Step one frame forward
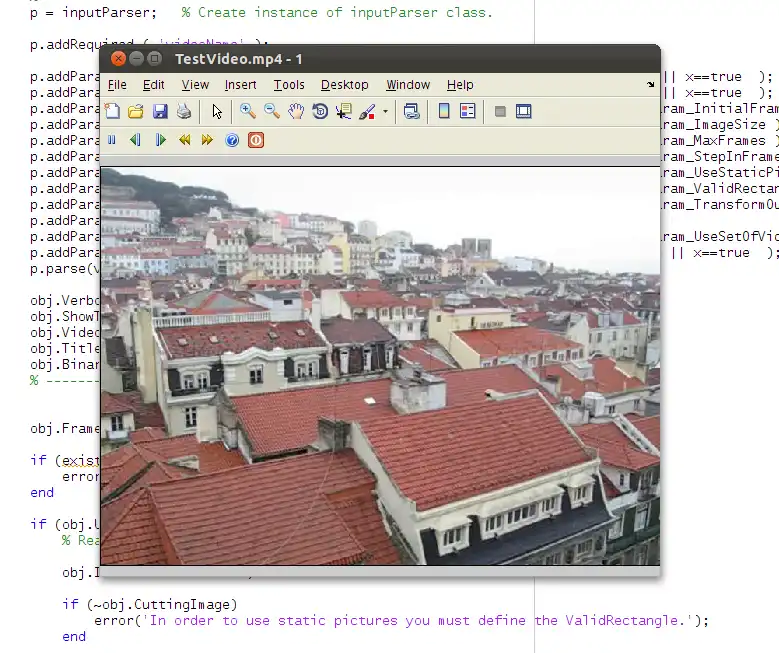 pos(160,140)
